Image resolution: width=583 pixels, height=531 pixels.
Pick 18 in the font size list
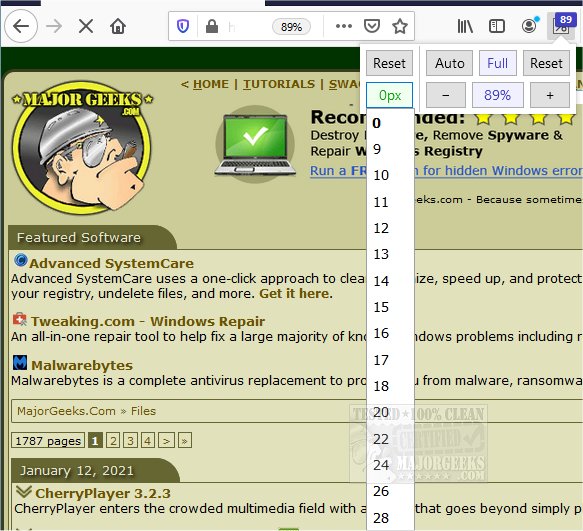(x=390, y=386)
